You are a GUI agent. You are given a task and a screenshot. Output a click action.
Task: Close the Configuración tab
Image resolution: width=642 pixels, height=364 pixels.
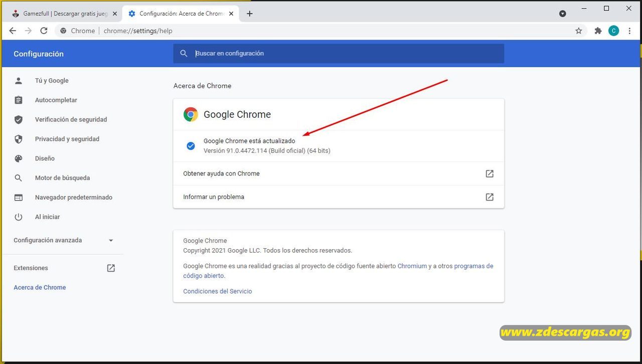(232, 14)
